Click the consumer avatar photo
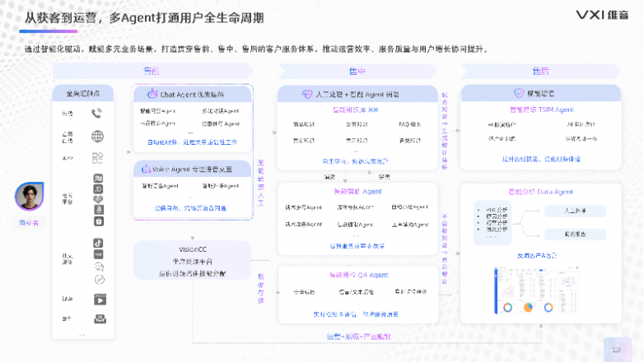The image size is (644, 362). tap(29, 196)
